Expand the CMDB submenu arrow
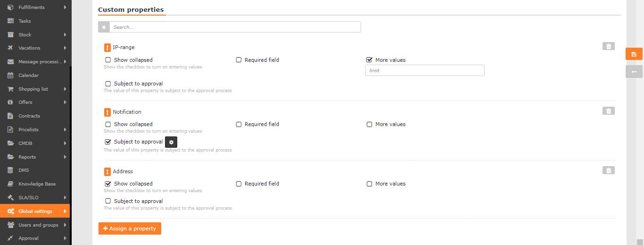This screenshot has width=644, height=245. [x=65, y=143]
